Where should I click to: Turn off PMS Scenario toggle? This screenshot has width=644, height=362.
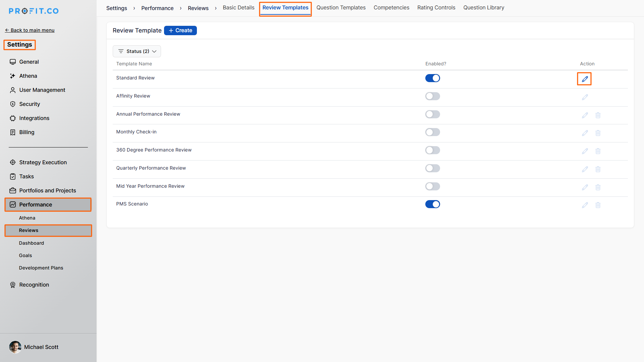point(432,204)
